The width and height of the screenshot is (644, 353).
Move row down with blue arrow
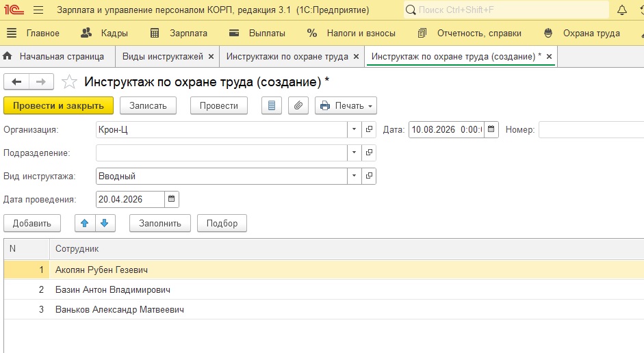pyautogui.click(x=105, y=223)
